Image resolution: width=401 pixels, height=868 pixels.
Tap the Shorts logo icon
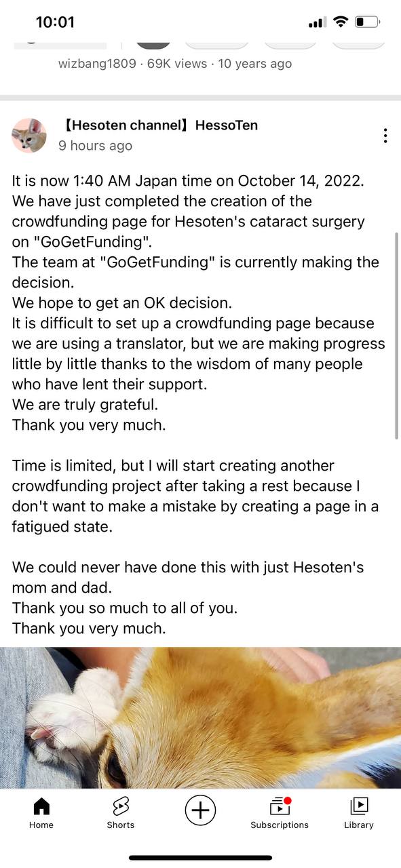click(121, 806)
